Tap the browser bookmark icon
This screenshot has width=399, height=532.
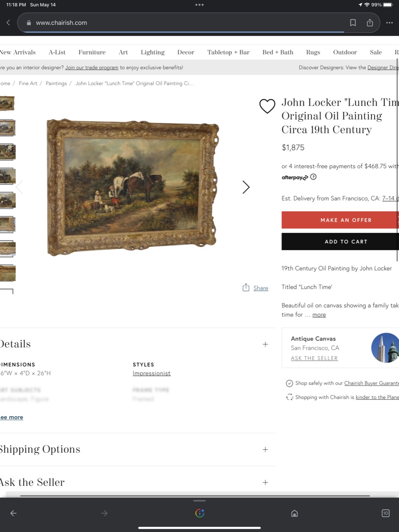pos(353,23)
